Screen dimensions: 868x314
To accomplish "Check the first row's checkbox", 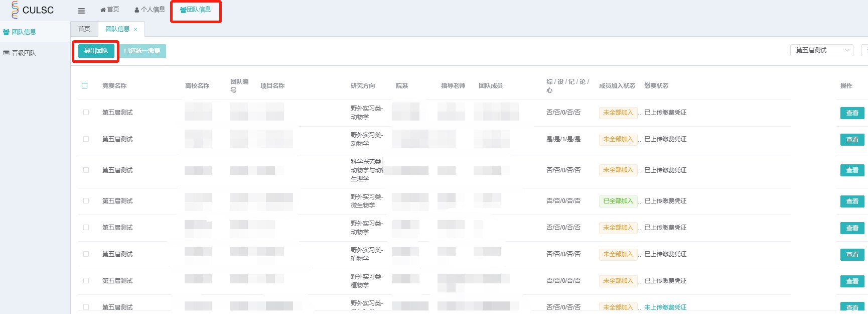I will click(86, 113).
